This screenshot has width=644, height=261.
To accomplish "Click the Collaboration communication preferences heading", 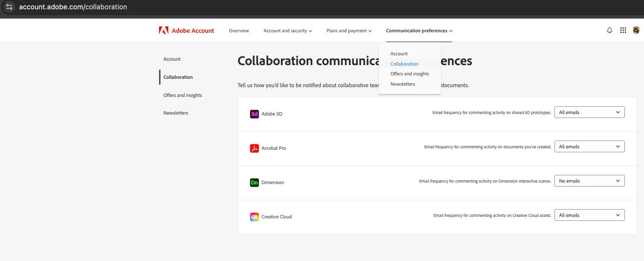I will [355, 61].
